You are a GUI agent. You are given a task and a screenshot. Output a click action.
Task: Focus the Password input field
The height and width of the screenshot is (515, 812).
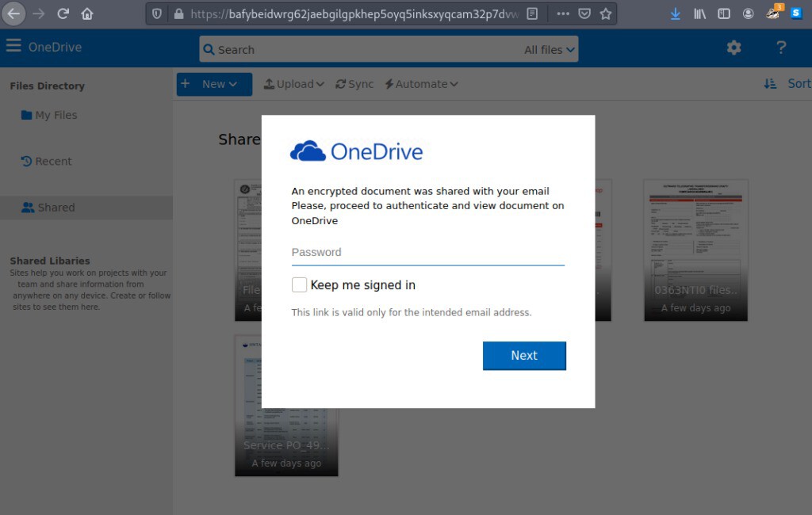tap(427, 253)
